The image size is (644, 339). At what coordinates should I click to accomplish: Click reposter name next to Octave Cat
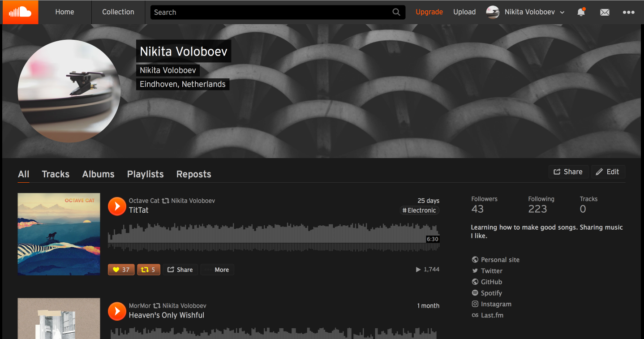[193, 201]
